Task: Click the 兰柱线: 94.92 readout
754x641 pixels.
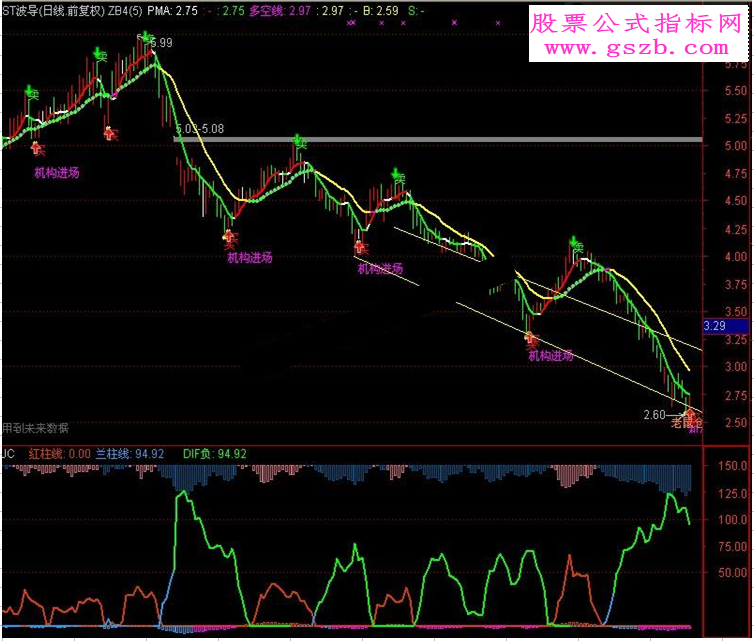Action: coord(130,454)
